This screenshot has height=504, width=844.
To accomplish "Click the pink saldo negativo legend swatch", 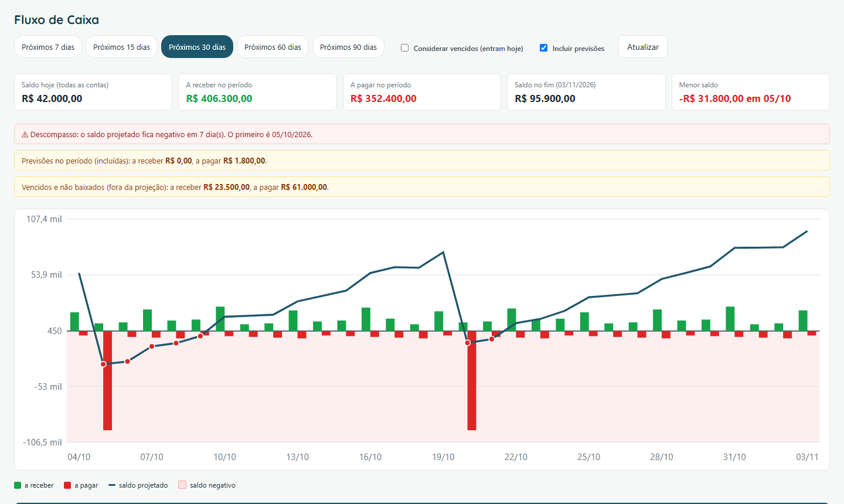I will [x=182, y=485].
